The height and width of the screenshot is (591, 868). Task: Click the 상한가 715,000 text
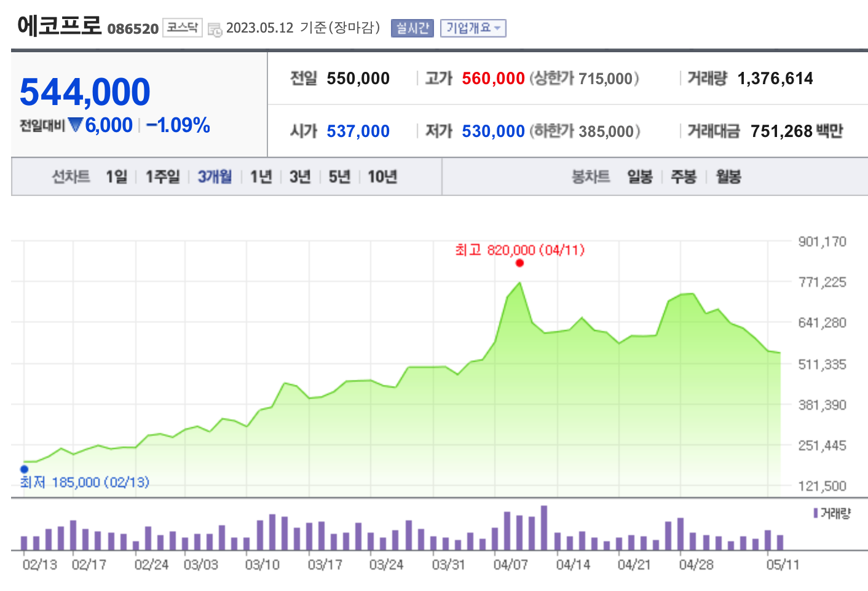tap(584, 79)
